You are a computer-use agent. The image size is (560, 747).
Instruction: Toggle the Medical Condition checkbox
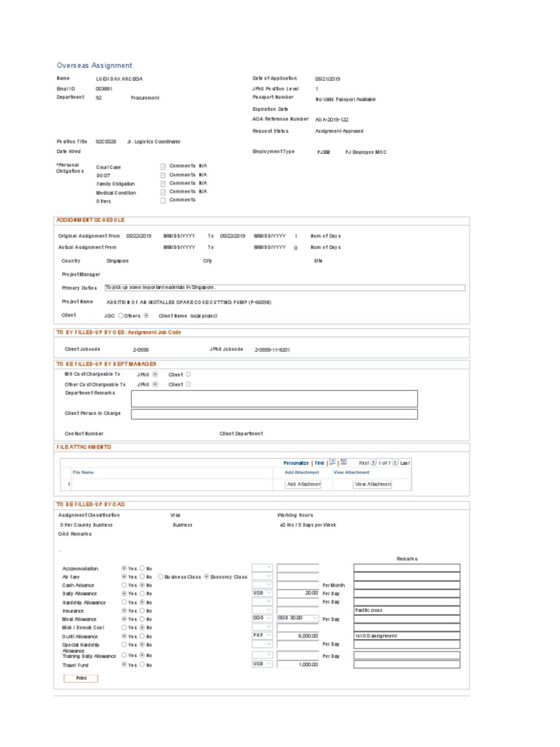163,192
